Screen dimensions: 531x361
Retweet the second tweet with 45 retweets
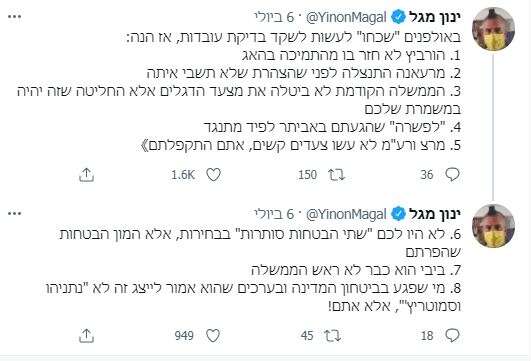333,336
